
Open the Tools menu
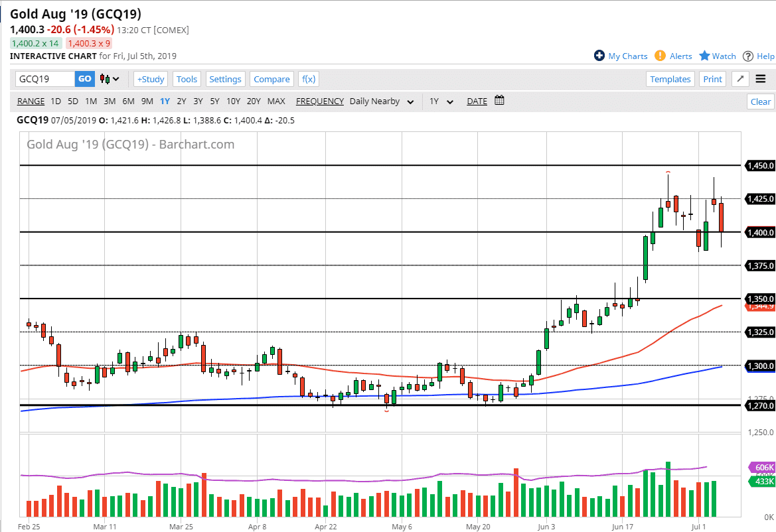point(187,79)
